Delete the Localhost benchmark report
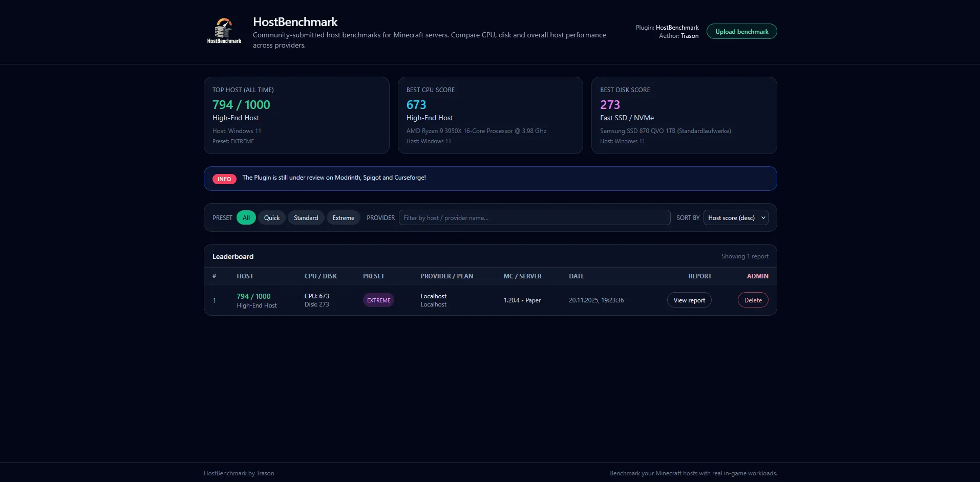The image size is (980, 482). tap(753, 300)
